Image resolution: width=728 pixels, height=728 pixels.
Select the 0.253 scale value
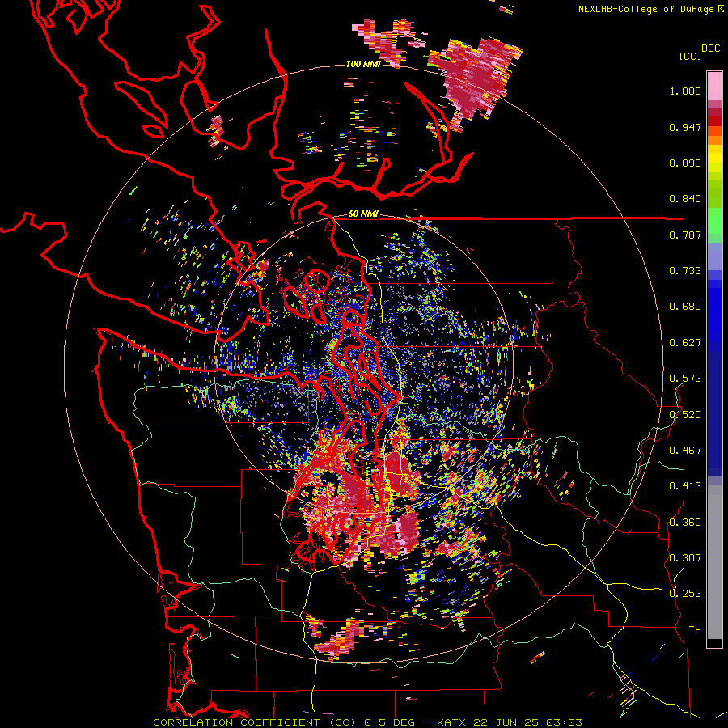(685, 594)
